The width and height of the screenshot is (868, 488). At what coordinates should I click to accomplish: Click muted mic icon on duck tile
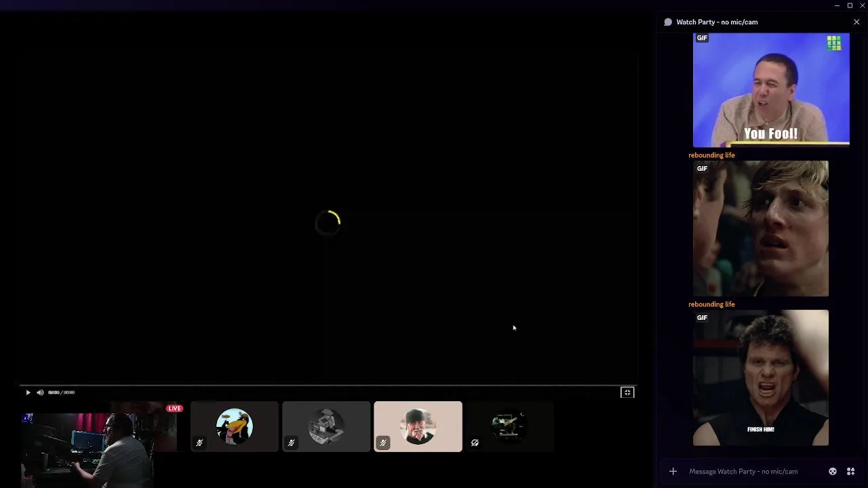pyautogui.click(x=199, y=443)
